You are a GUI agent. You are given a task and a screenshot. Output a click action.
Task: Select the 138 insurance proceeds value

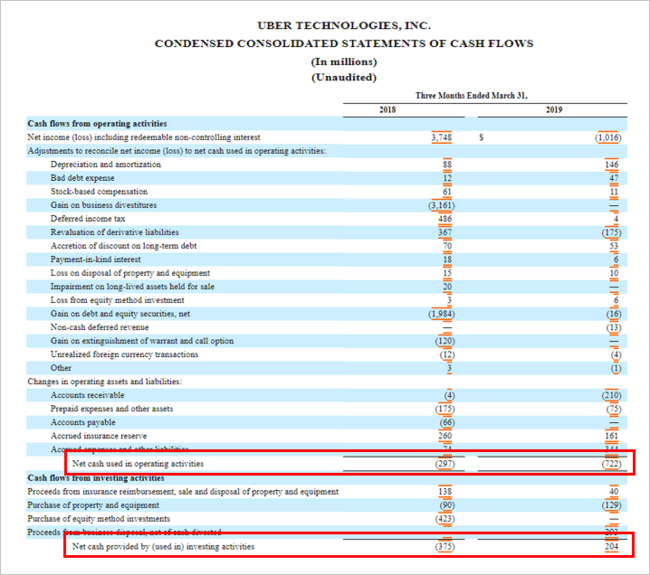click(445, 492)
